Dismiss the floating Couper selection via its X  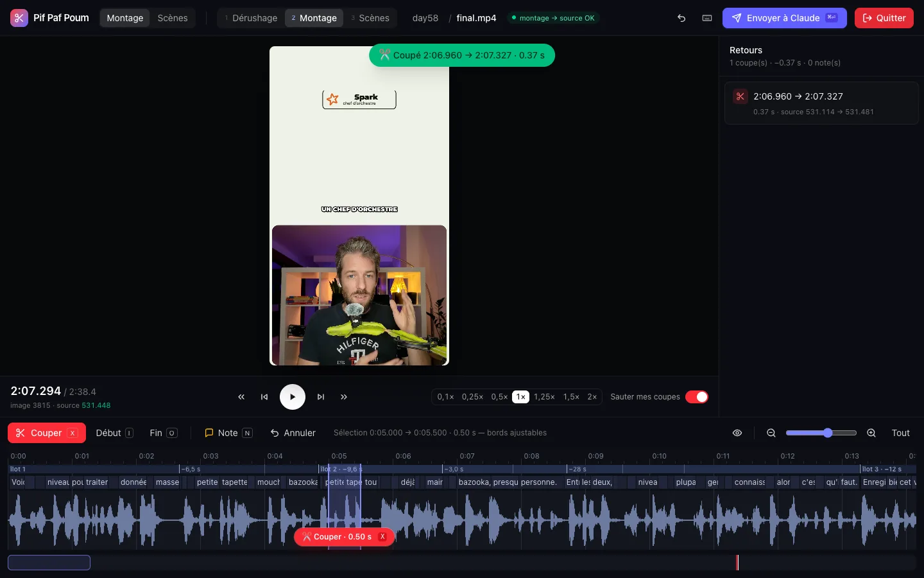pyautogui.click(x=382, y=537)
